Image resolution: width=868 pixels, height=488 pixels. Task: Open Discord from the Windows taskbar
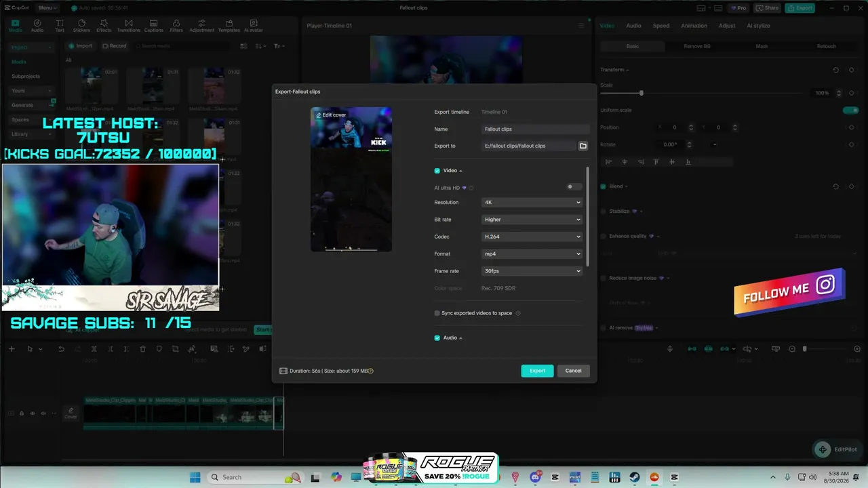[x=536, y=477]
